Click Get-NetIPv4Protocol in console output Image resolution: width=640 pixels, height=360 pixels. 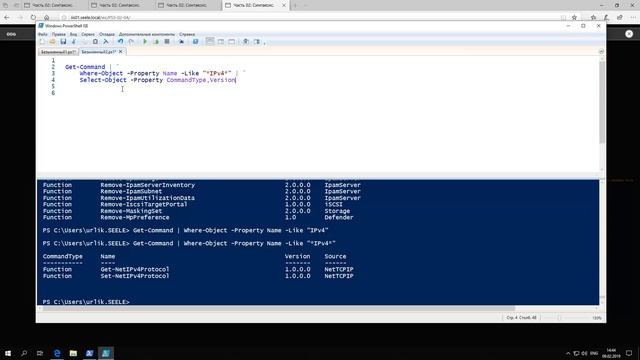click(x=135, y=269)
